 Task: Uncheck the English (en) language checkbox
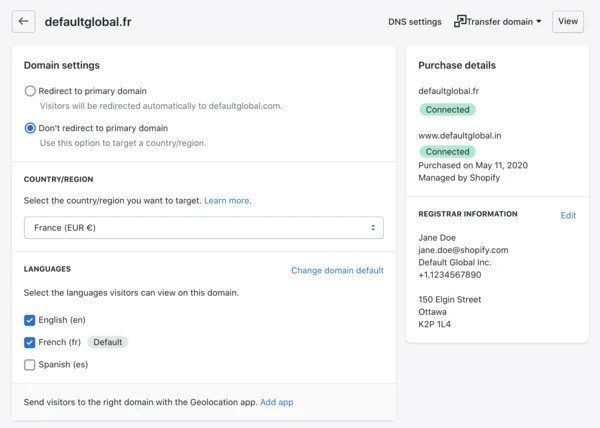(x=30, y=320)
